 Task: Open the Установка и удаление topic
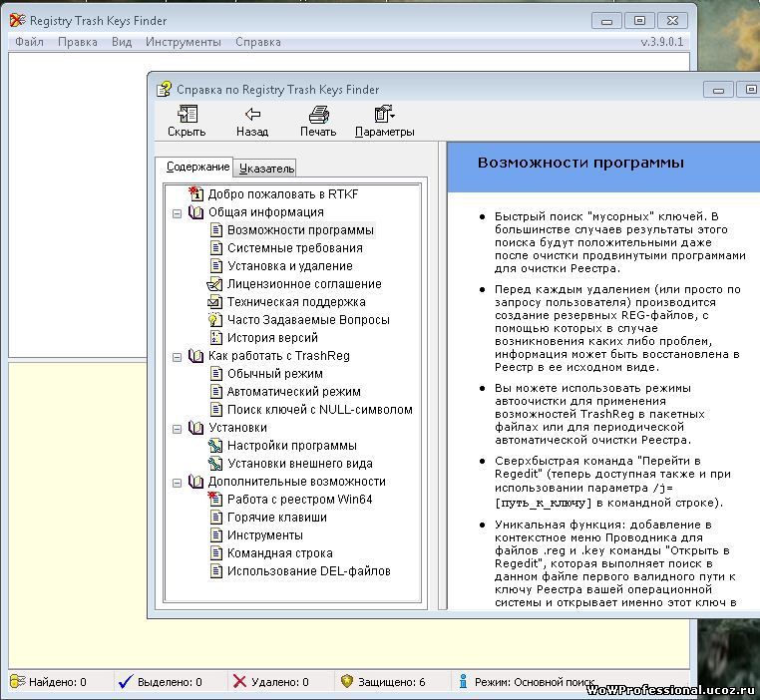[x=290, y=266]
